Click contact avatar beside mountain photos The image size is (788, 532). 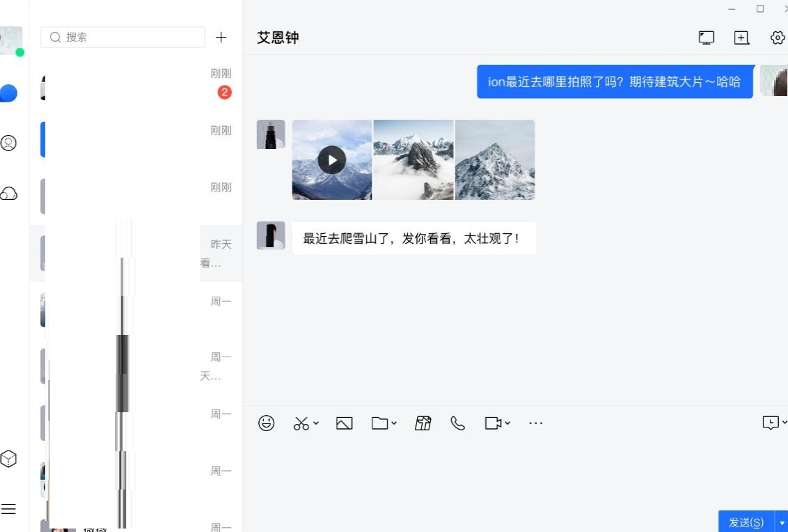pos(271,134)
